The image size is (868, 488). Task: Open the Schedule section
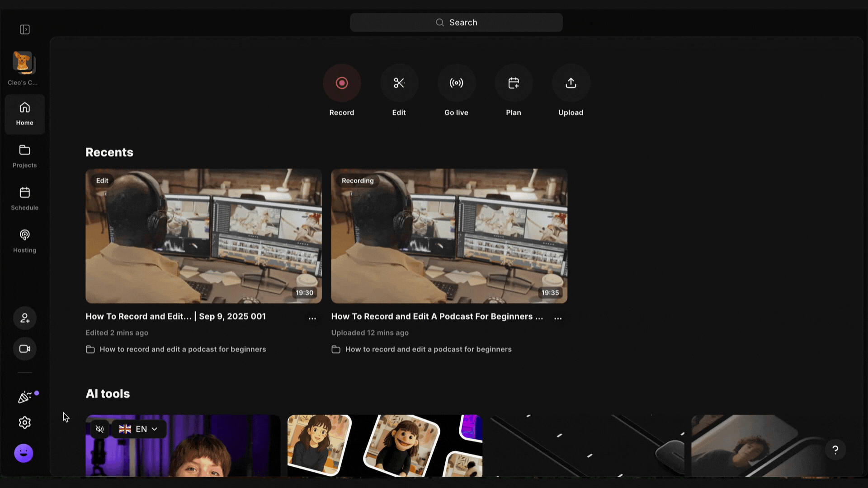pos(25,198)
